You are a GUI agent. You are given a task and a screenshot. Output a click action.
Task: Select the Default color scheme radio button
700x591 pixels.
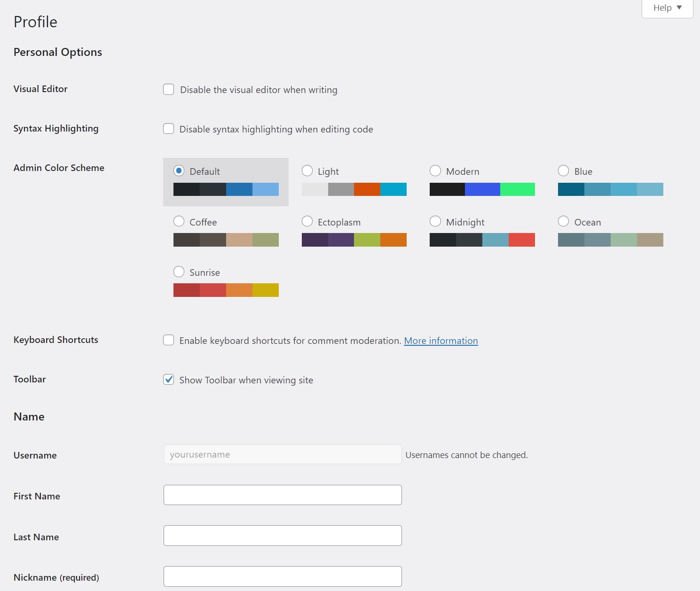[x=179, y=171]
